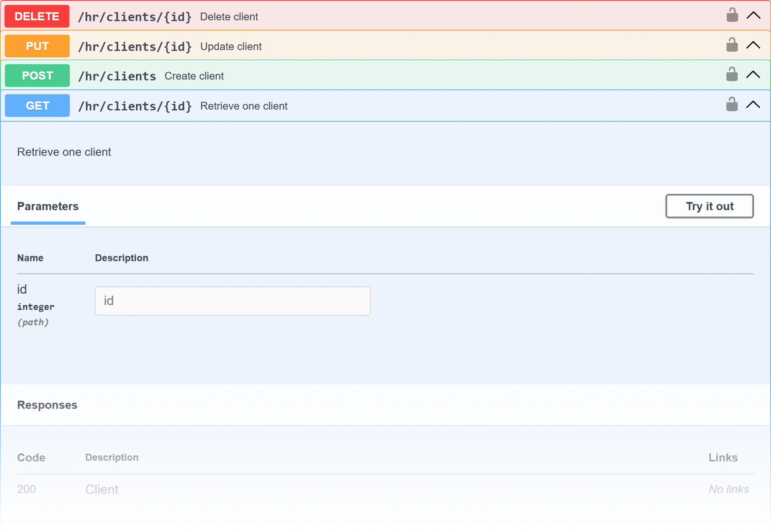The image size is (771, 532).
Task: Collapse the PUT Update client chevron
Action: point(753,45)
